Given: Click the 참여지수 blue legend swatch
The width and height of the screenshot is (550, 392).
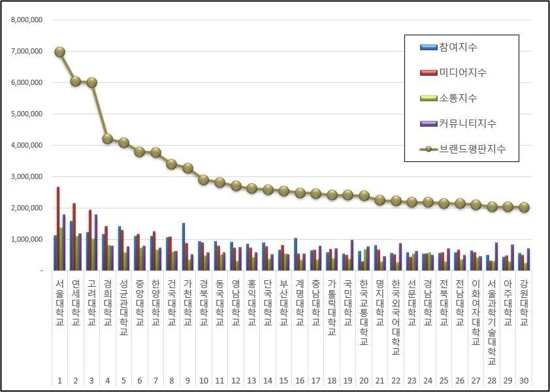Looking at the screenshot, I should 429,47.
